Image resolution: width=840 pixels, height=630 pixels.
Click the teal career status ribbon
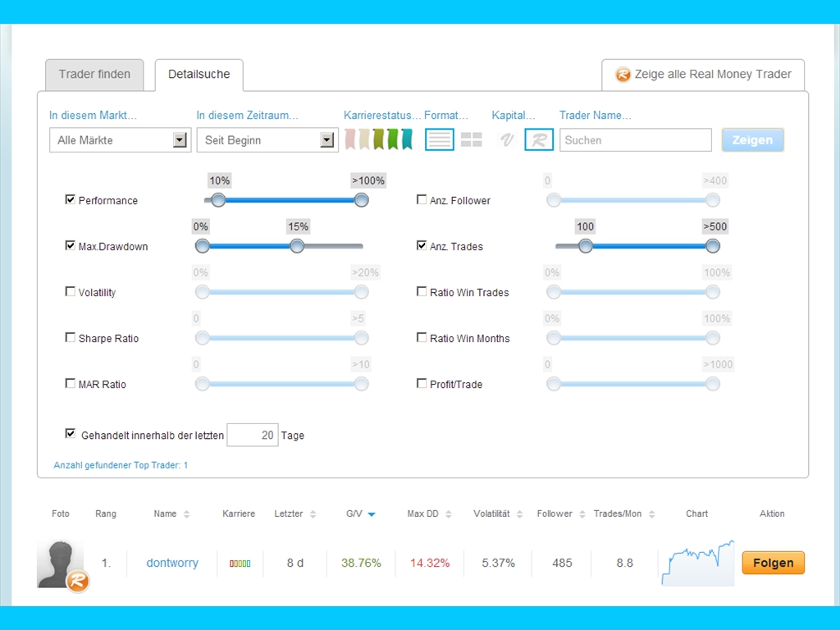tap(407, 139)
